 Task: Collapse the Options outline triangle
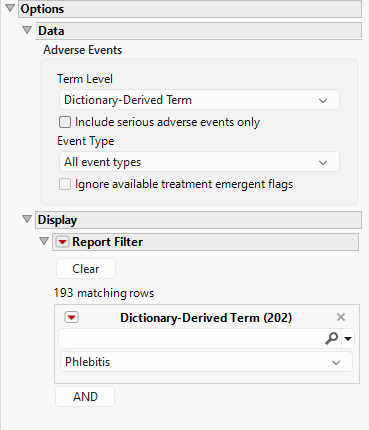(x=10, y=8)
